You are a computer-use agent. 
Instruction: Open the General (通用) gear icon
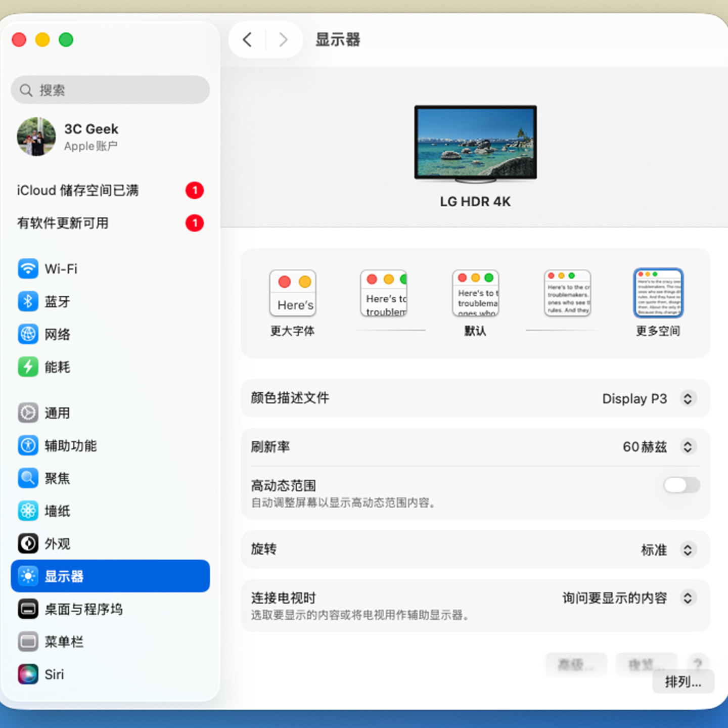28,413
